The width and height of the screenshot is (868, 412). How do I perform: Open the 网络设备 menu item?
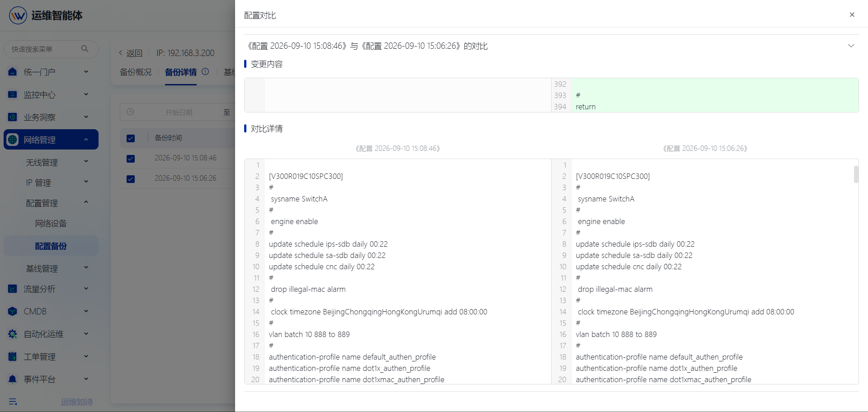(x=51, y=224)
